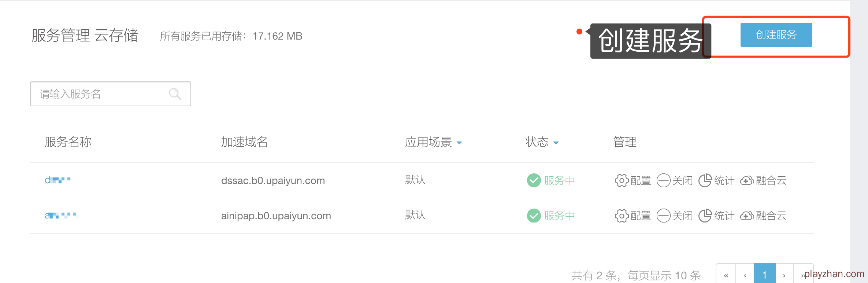
Task: Click green 服务中 status on dssac row
Action: click(559, 180)
